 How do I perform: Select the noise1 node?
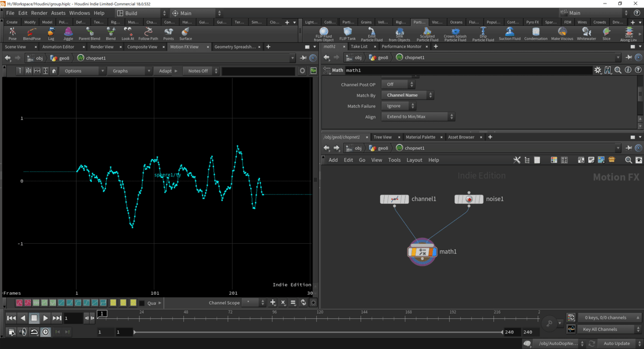(469, 199)
